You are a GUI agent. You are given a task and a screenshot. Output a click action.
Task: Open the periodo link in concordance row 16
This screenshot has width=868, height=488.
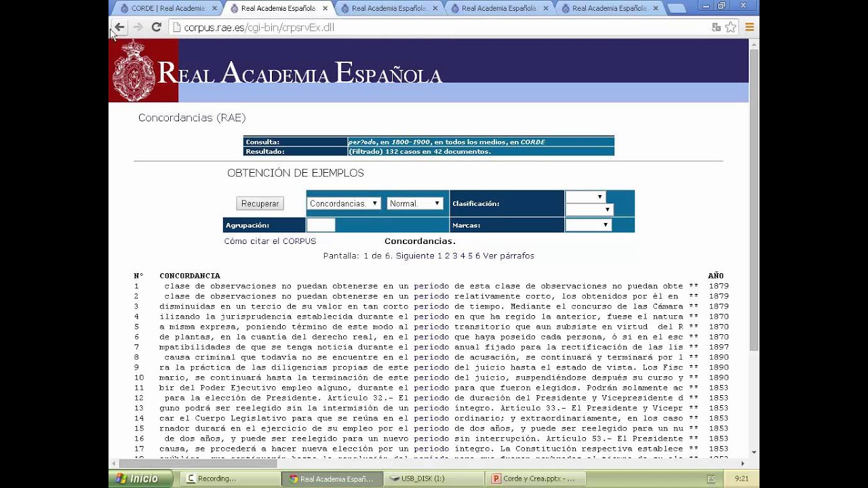(431, 439)
